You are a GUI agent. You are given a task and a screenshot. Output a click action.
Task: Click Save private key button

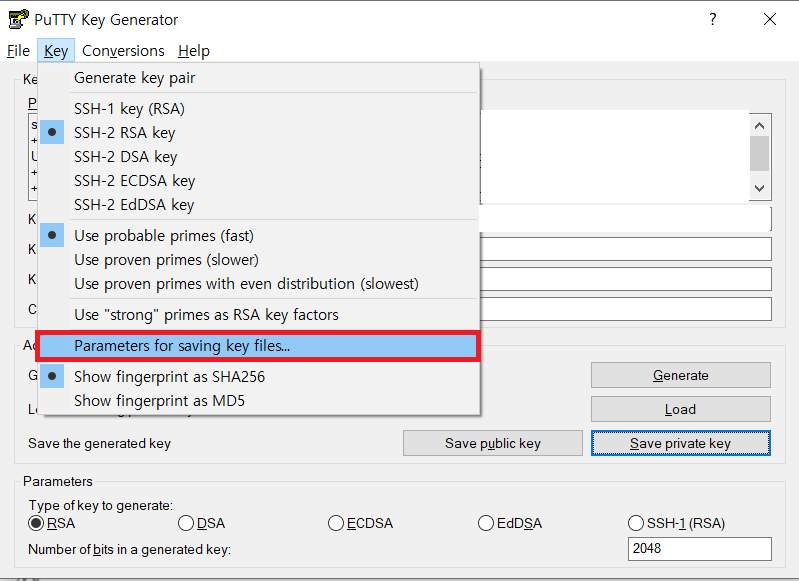pyautogui.click(x=680, y=443)
